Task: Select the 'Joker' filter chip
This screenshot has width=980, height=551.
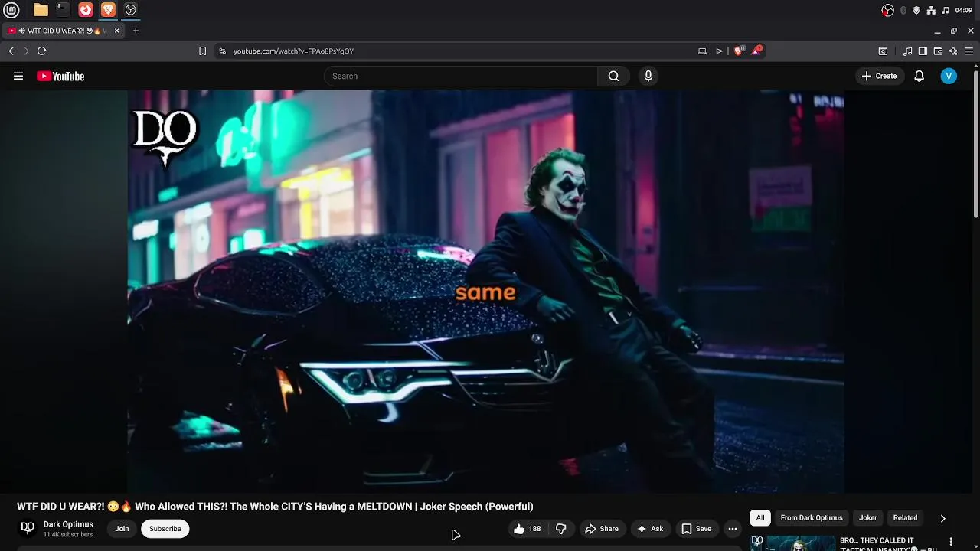Action: coord(867,518)
